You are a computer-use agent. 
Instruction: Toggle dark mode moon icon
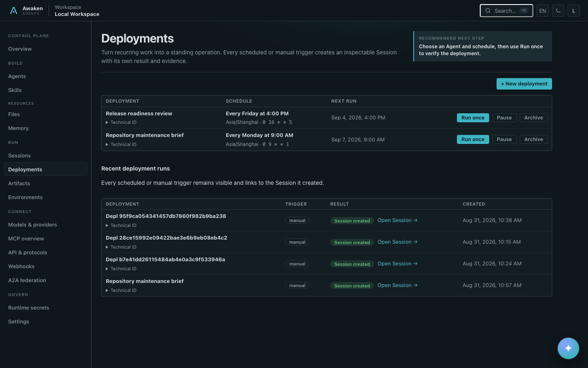click(x=558, y=11)
